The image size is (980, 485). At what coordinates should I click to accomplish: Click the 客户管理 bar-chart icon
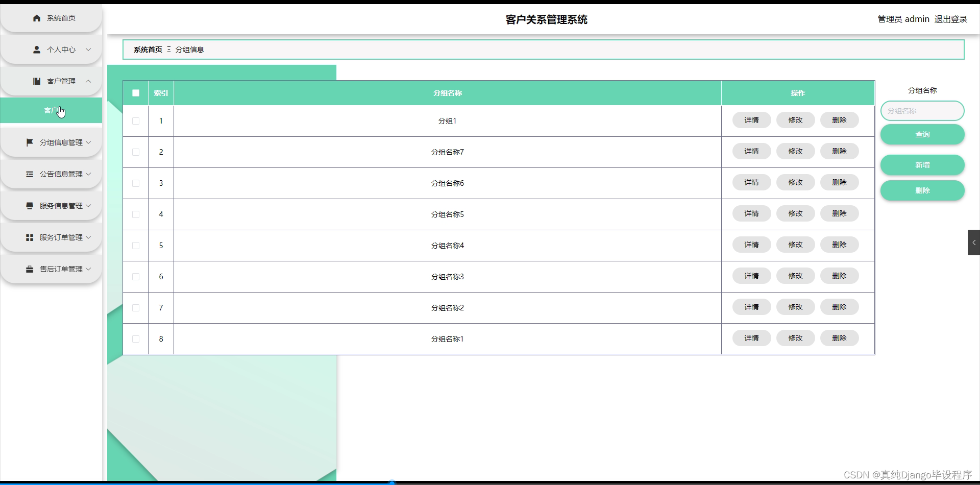[x=36, y=81]
